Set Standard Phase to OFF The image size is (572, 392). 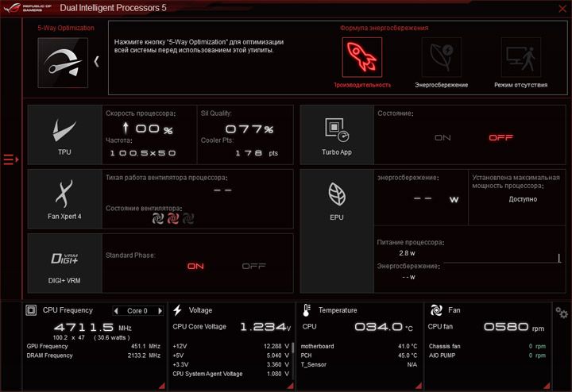pos(254,267)
